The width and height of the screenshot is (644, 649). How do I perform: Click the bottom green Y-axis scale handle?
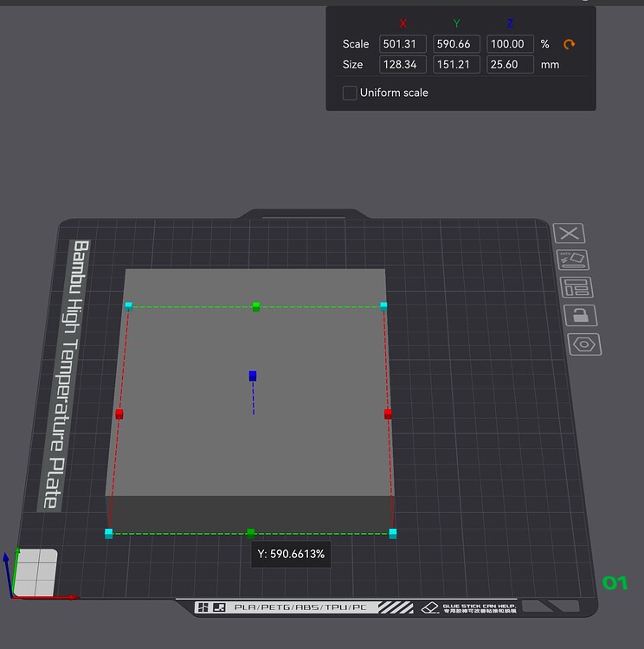pyautogui.click(x=250, y=533)
